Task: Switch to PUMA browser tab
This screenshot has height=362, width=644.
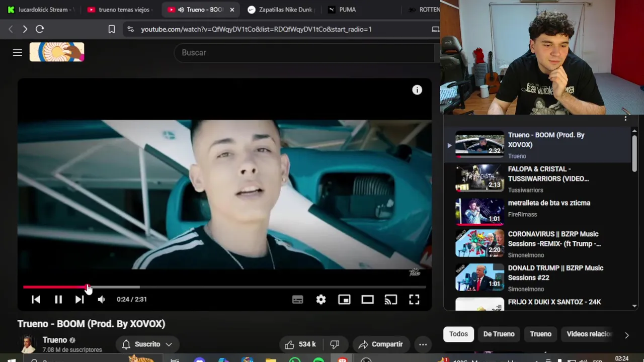Action: click(x=359, y=10)
